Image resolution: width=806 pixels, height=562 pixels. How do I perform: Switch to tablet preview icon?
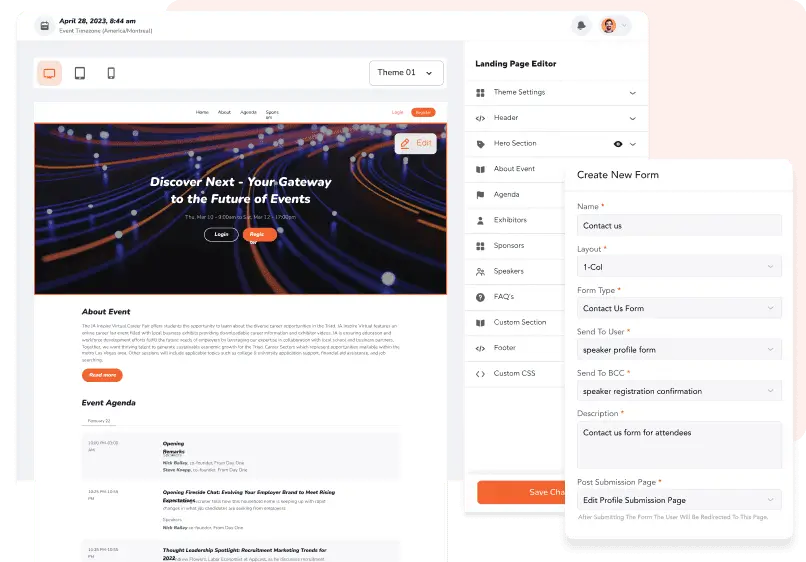(x=80, y=73)
